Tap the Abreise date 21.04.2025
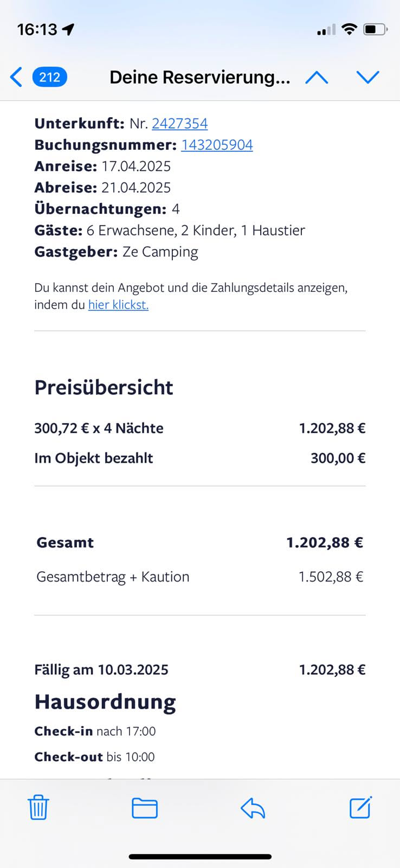The image size is (400, 868). coord(136,188)
